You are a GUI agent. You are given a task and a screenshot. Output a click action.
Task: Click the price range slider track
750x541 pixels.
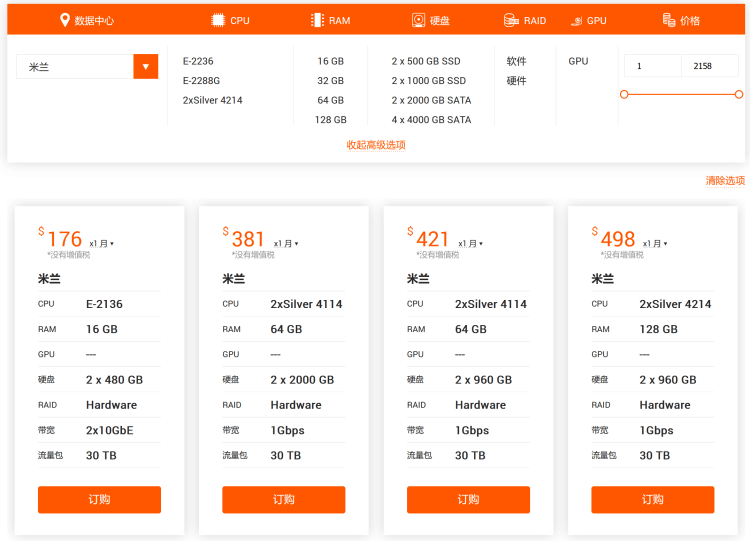click(x=681, y=94)
